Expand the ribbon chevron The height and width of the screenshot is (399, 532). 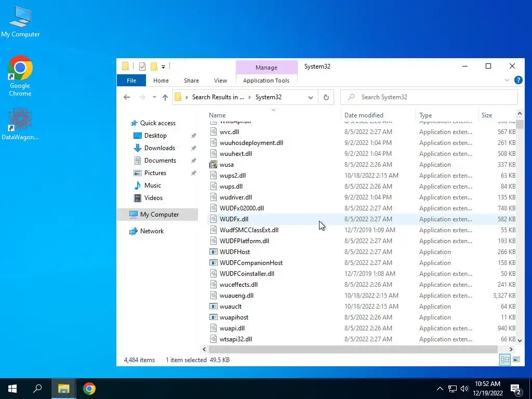tap(507, 80)
